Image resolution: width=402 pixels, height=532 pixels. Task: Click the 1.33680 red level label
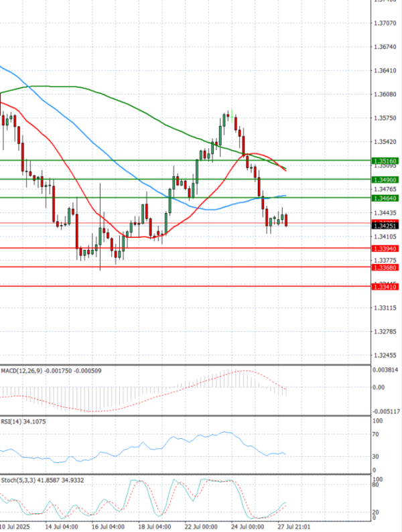point(385,268)
